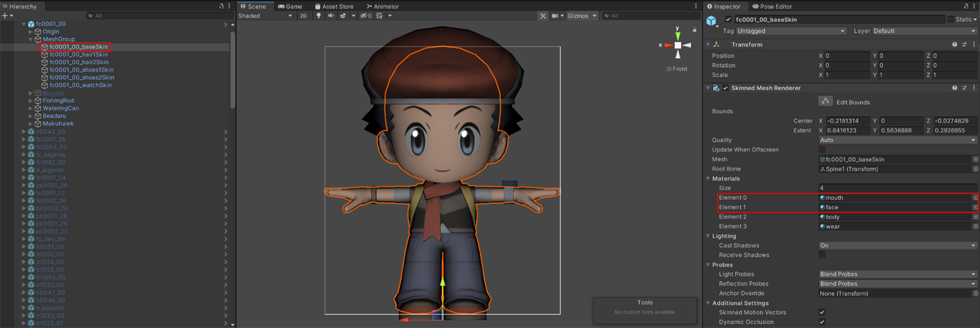
Task: Toggle scene audio speaker icon
Action: (x=331, y=16)
